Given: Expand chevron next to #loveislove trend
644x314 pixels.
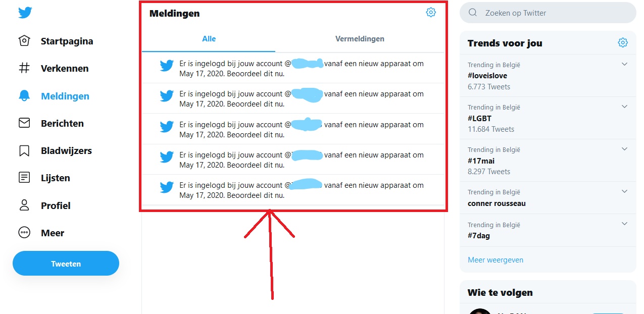Looking at the screenshot, I should tap(624, 64).
